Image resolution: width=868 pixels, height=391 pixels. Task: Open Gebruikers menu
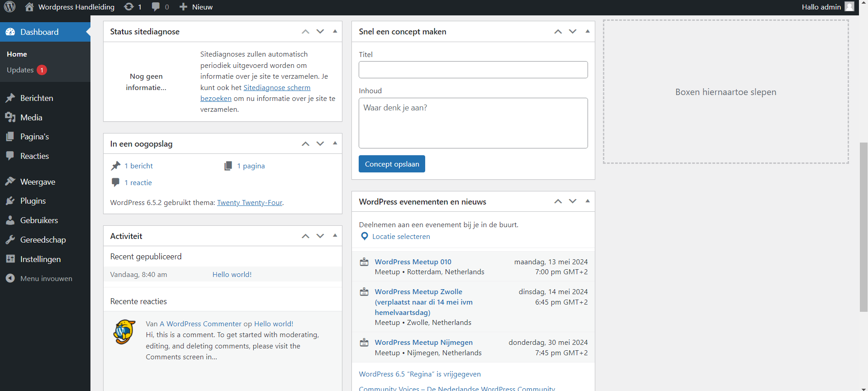(45, 220)
